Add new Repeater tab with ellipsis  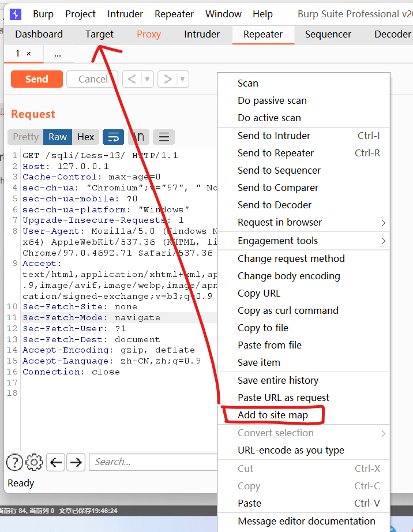[58, 54]
